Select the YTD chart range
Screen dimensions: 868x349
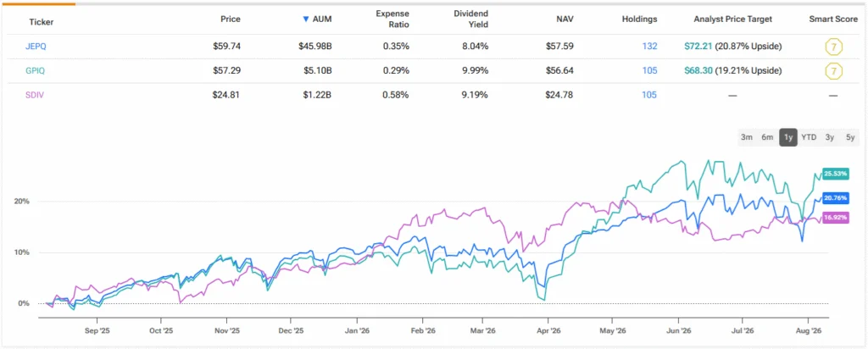click(809, 137)
